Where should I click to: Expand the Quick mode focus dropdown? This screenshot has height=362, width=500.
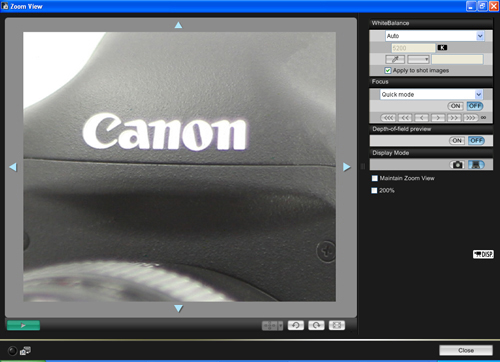(x=431, y=94)
